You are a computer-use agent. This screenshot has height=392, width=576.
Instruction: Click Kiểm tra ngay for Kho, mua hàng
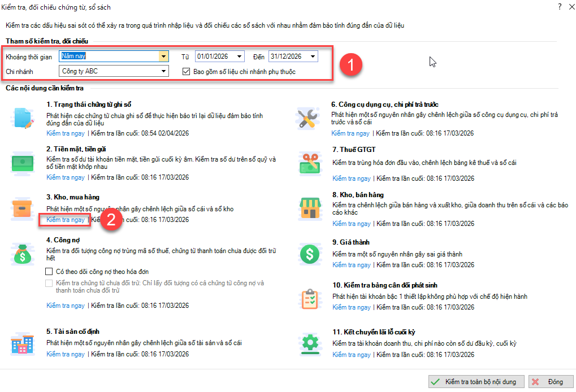(66, 220)
